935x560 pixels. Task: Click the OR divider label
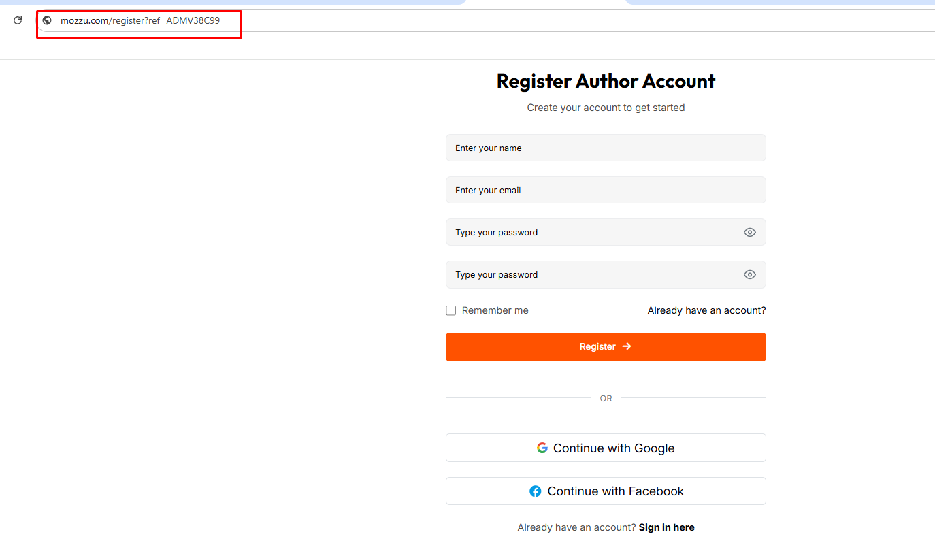pyautogui.click(x=606, y=398)
